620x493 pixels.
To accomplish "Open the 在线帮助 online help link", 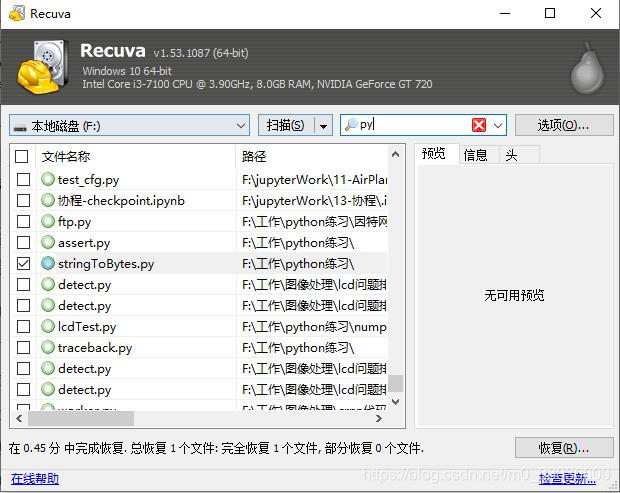I will point(35,479).
